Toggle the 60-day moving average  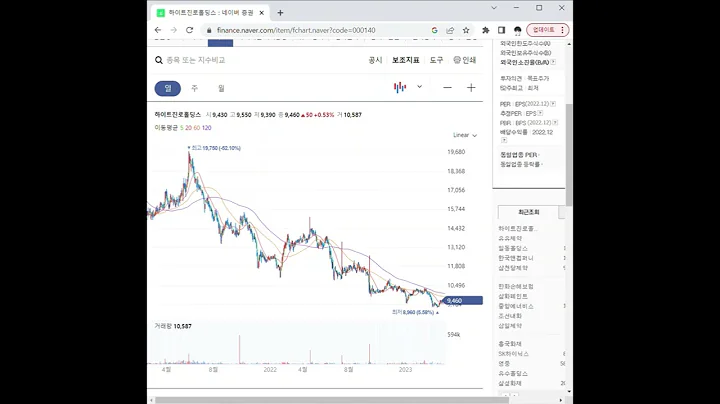197,128
